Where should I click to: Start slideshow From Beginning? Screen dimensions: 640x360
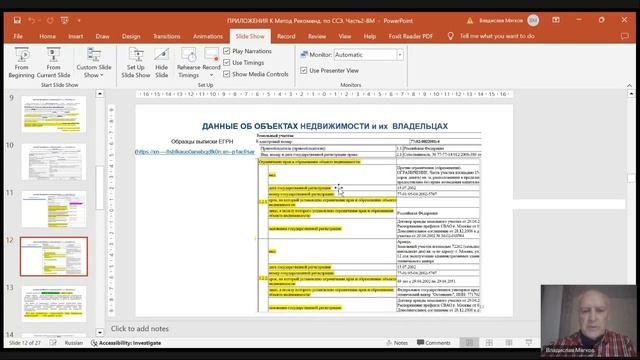pos(22,62)
